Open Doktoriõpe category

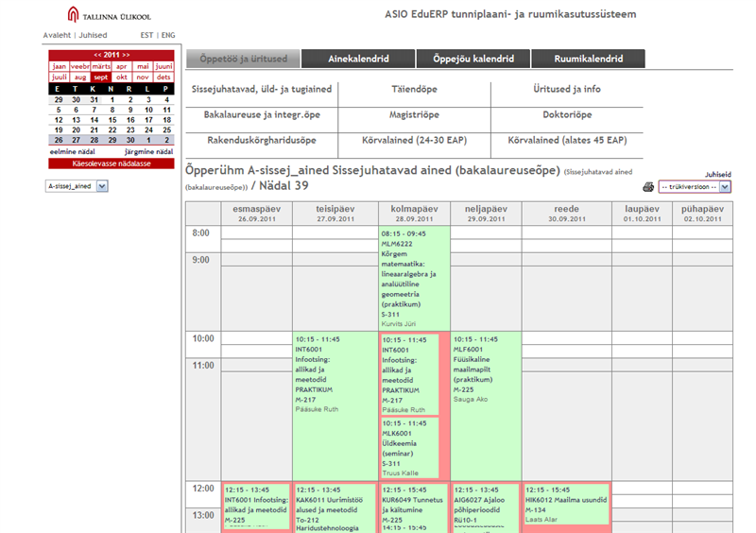click(x=567, y=114)
